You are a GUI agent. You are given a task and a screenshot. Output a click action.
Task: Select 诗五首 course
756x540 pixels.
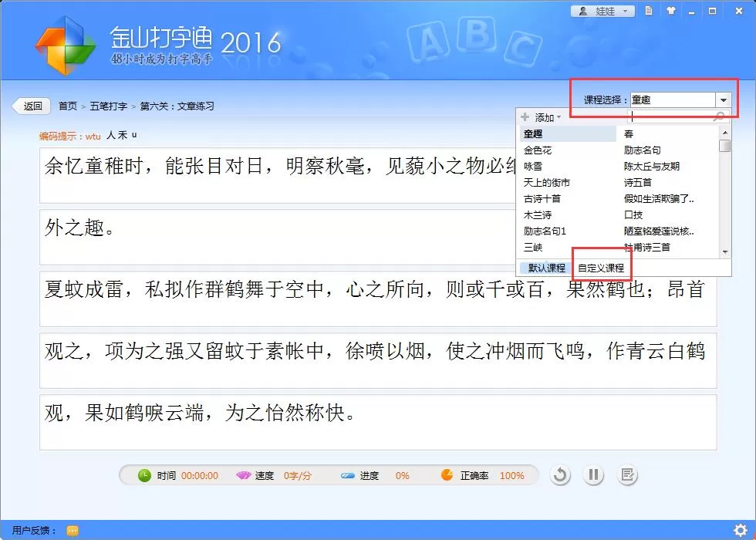637,183
